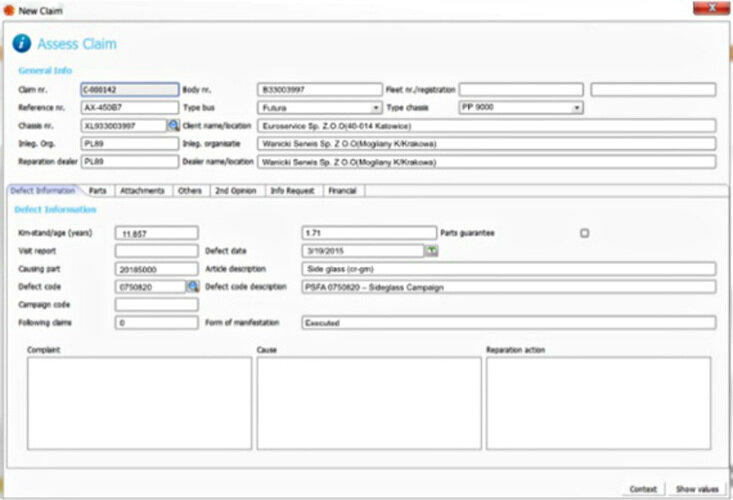Click the blue info icon by Assess Claim
Viewport: 733px width, 500px height.
coord(21,44)
